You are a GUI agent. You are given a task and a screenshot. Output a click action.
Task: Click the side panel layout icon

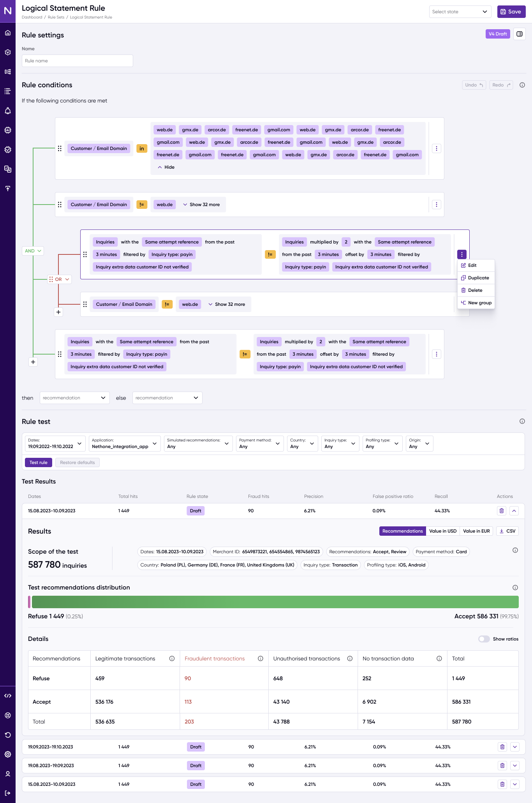tap(520, 34)
